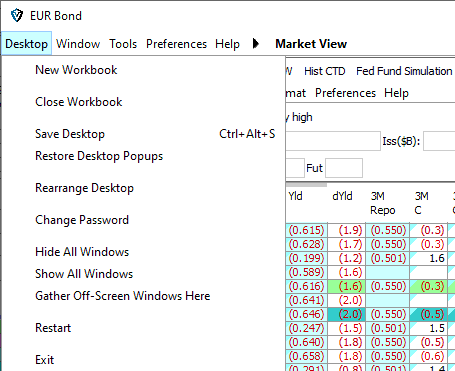Select the (0.646) yield cell
The height and width of the screenshot is (371, 455).
coord(306,314)
